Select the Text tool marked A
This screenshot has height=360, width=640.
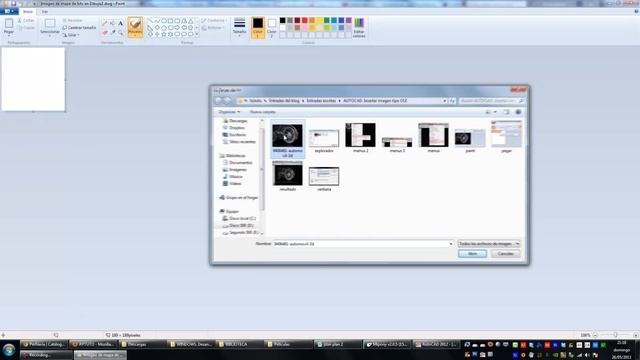click(x=120, y=23)
